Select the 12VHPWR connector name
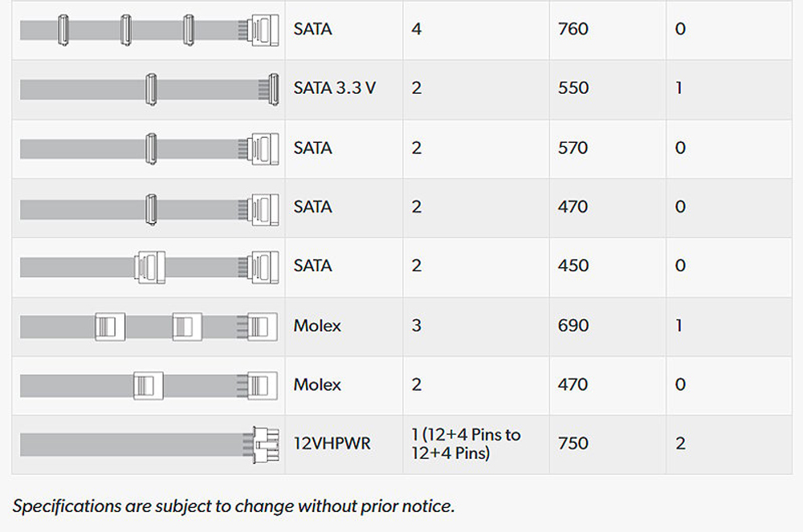803x532 pixels. pyautogui.click(x=332, y=444)
